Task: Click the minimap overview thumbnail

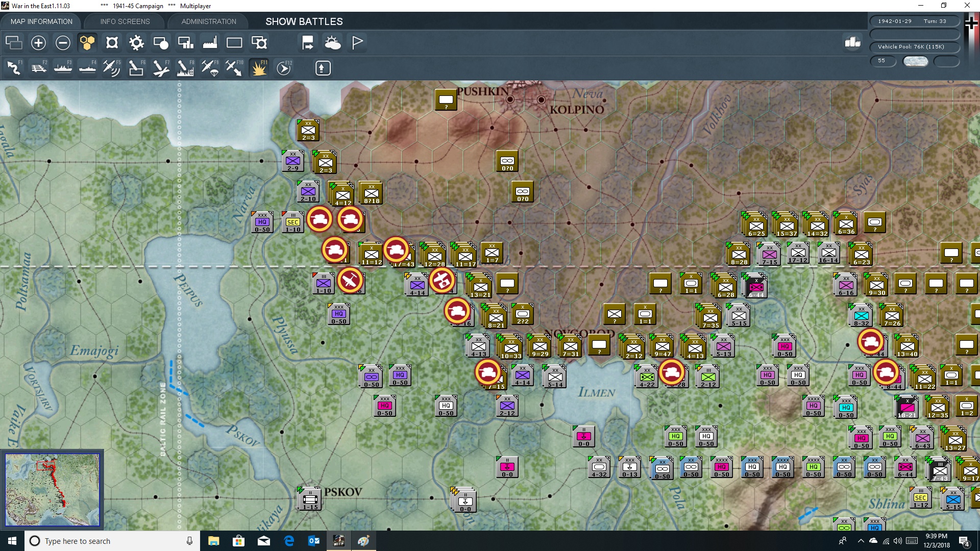Action: point(53,490)
